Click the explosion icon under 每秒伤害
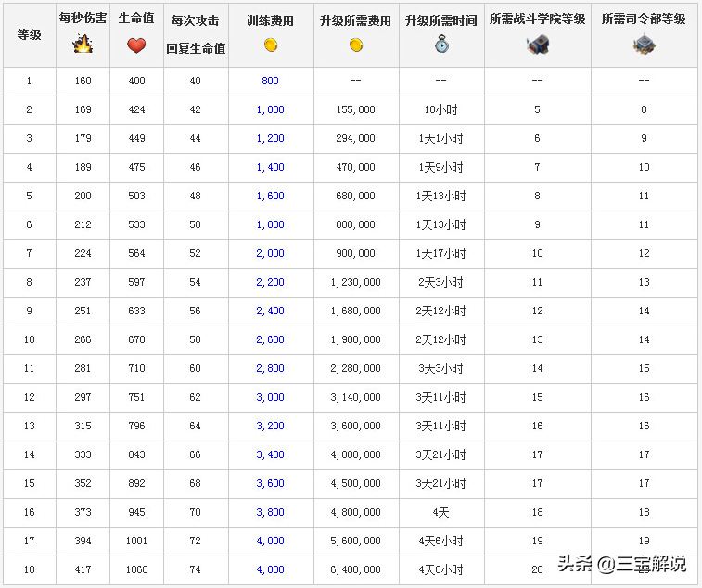 click(x=83, y=44)
